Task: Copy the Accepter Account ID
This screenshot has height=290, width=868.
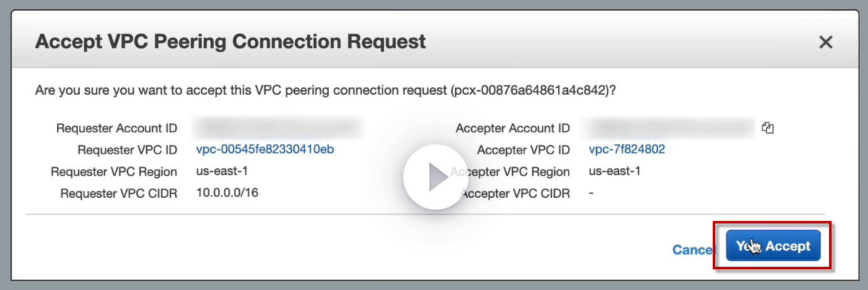Action: pos(767,128)
